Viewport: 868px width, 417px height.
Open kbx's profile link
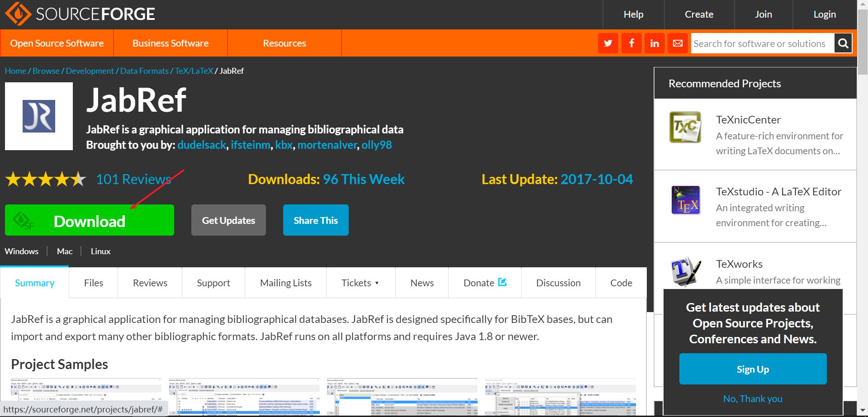tap(284, 145)
